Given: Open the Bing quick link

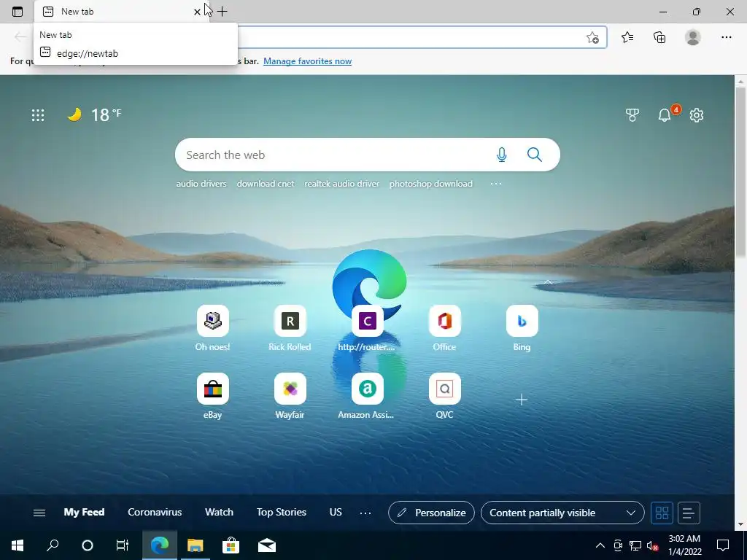Looking at the screenshot, I should tap(522, 328).
